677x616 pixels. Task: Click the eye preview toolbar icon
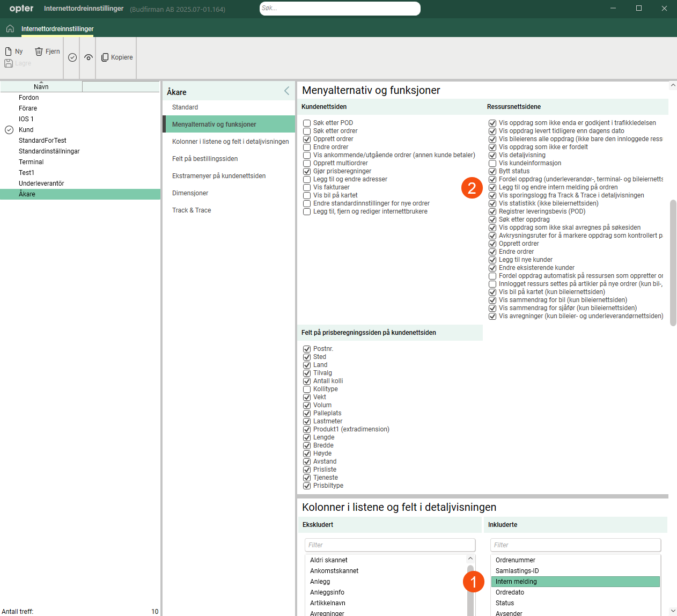(x=89, y=57)
